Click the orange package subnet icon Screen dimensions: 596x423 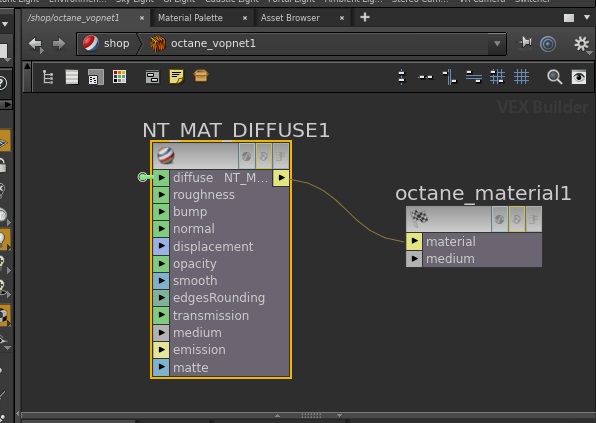pos(201,76)
